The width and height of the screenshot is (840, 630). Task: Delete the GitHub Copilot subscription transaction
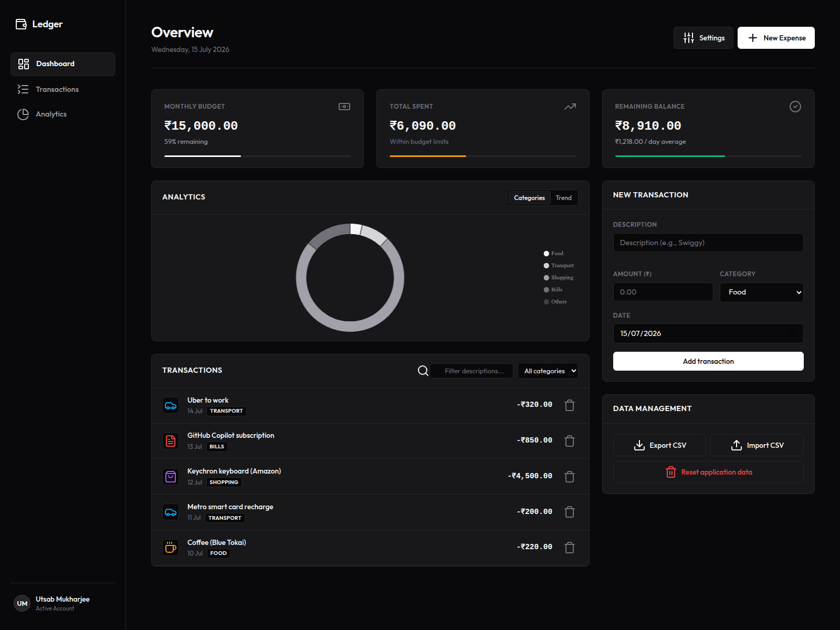(x=570, y=441)
